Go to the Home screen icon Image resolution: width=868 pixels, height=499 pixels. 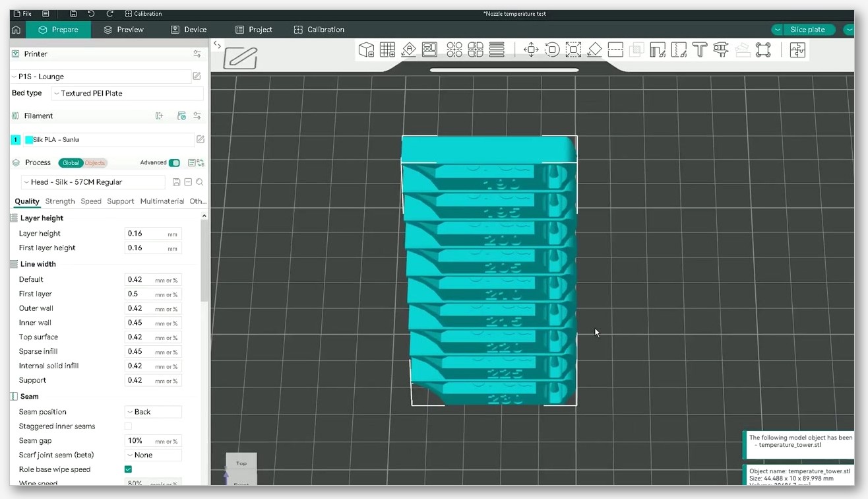(x=16, y=30)
